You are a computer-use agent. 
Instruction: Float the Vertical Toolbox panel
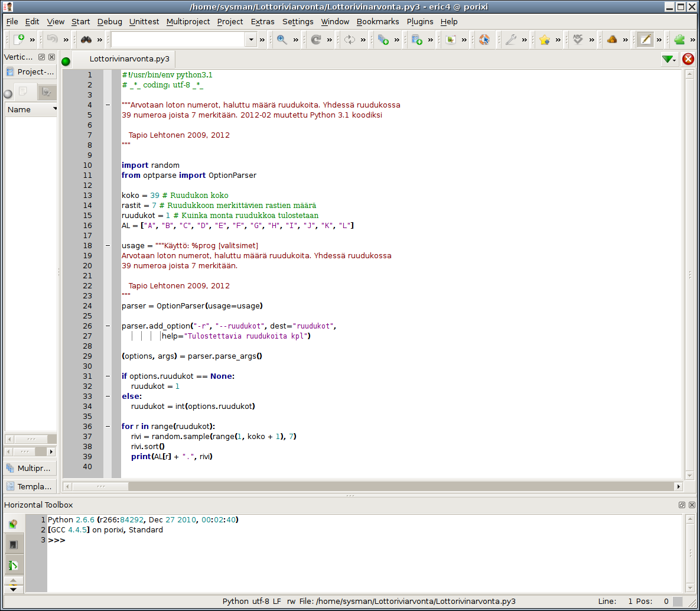point(41,57)
